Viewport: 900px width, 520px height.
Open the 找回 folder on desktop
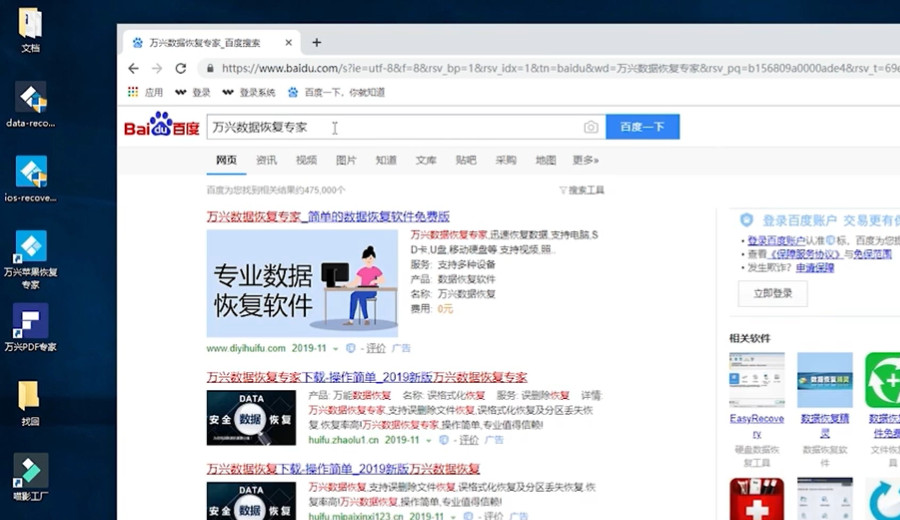(30, 403)
